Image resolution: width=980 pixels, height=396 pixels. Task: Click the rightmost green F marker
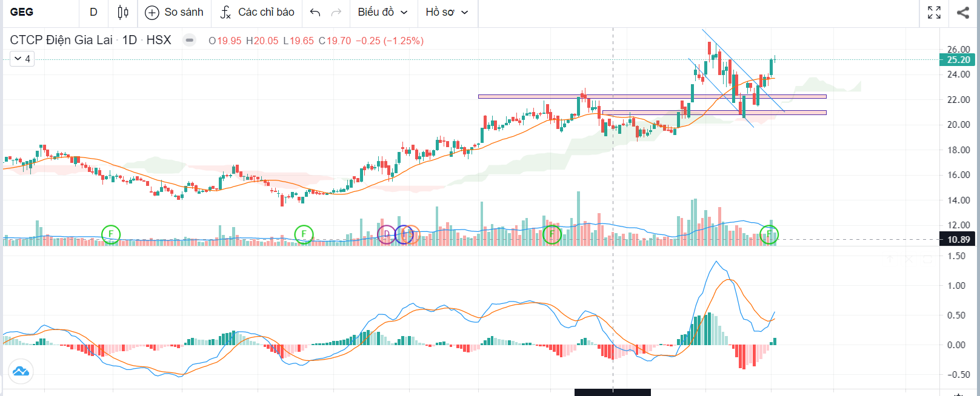coord(769,234)
